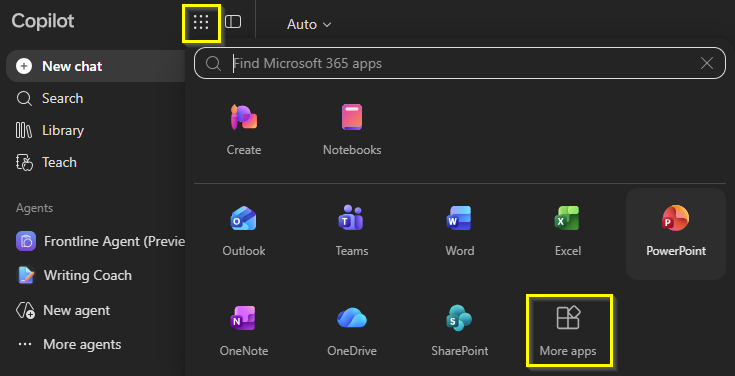Launch PowerPoint from the app grid
The height and width of the screenshot is (376, 735).
676,234
